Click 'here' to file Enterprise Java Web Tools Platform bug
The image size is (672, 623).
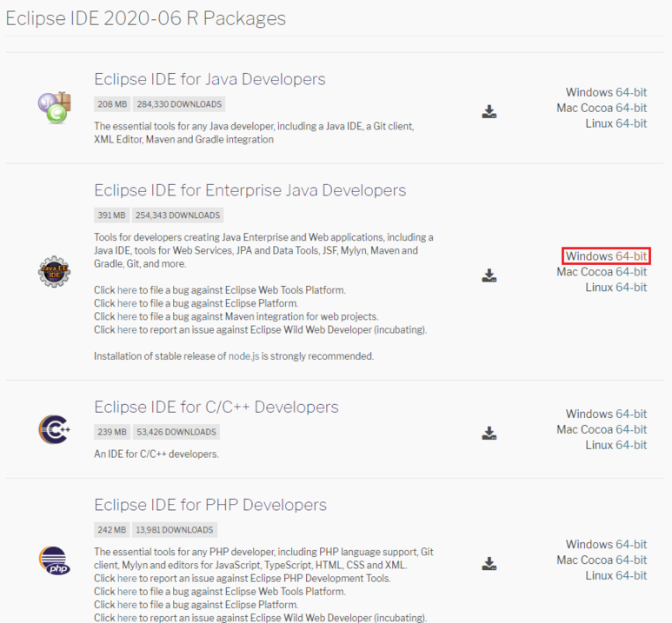click(127, 290)
